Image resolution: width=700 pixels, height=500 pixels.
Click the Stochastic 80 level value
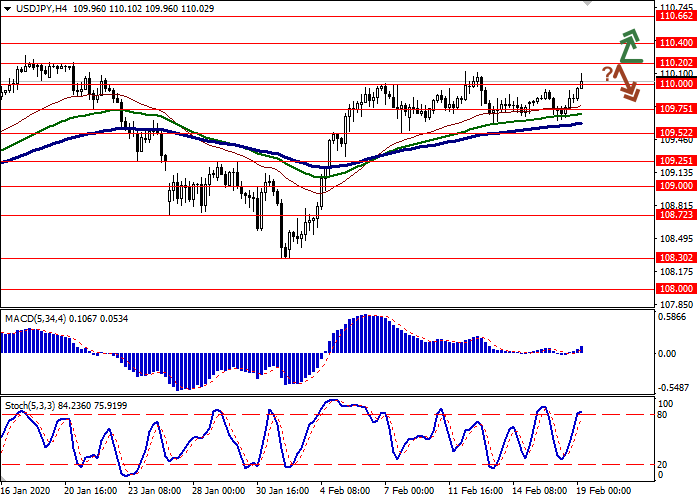pos(661,414)
